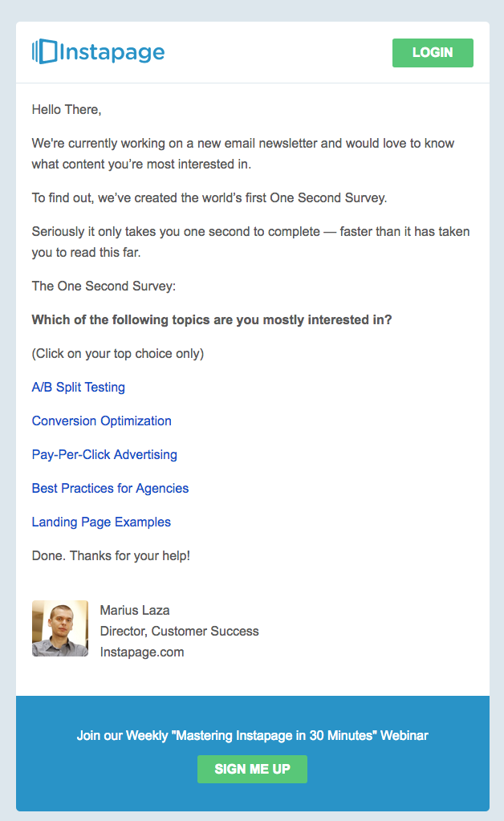Click the bold survey question text
Viewport: 504px width, 821px height.
[x=212, y=319]
